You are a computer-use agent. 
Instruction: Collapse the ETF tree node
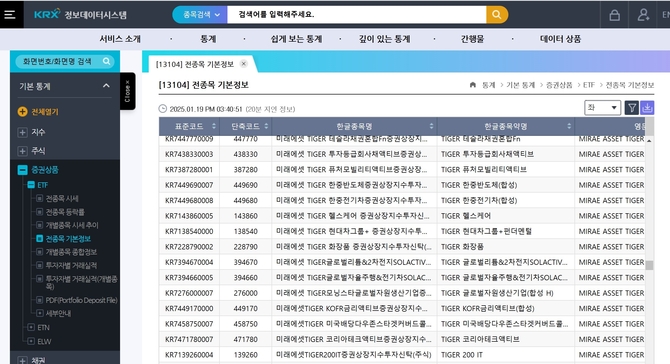pyautogui.click(x=31, y=185)
